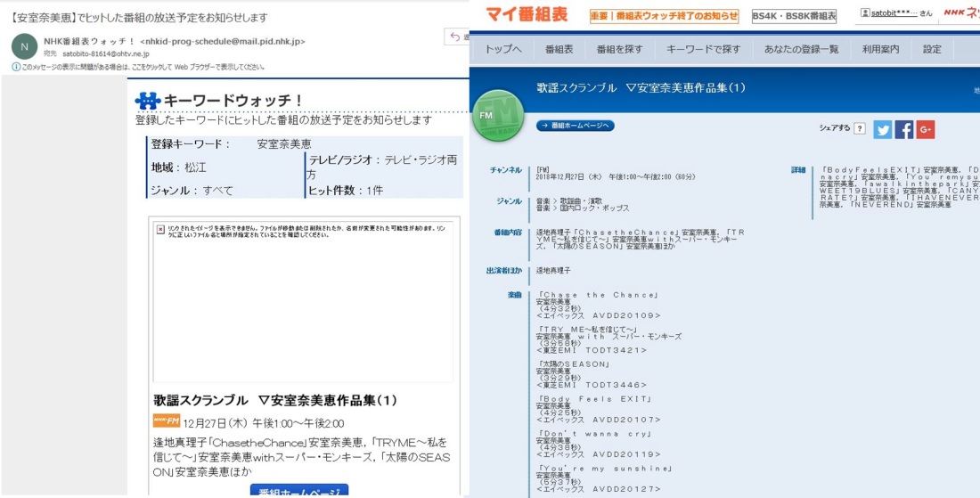Open the 利用案内 tab
This screenshot has width=980, height=498.
point(880,49)
